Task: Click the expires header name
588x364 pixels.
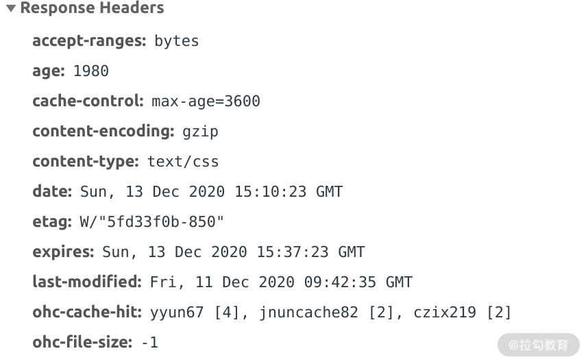Action: coord(63,252)
